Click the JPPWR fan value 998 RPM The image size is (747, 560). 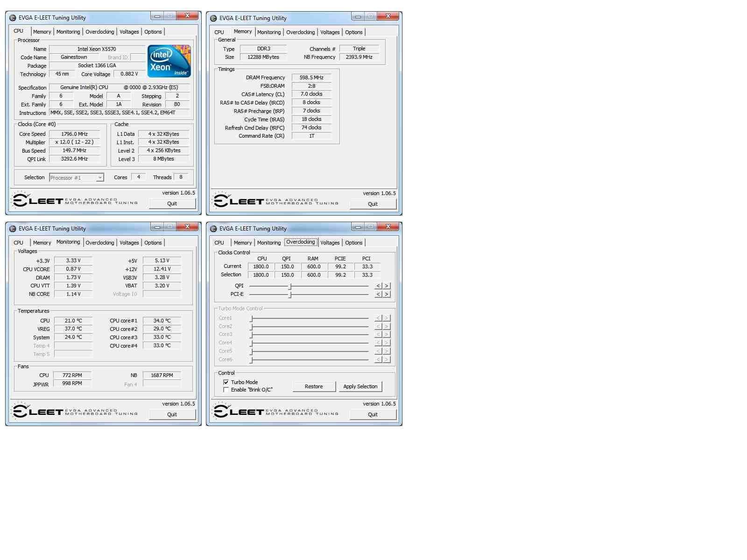point(72,384)
